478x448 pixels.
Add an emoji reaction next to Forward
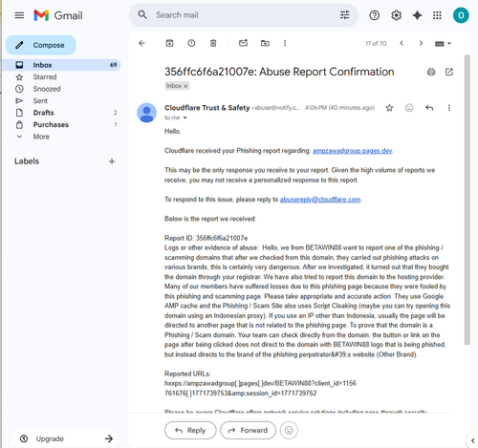coord(289,431)
